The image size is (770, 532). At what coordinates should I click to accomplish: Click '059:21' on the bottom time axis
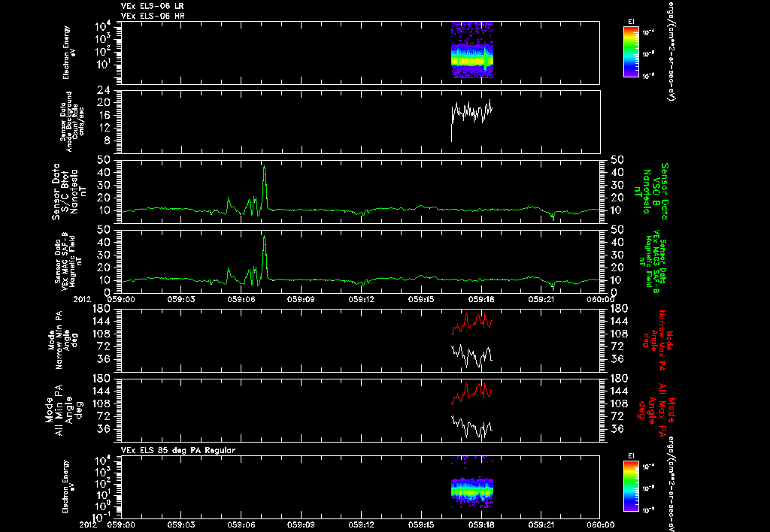coord(541,524)
